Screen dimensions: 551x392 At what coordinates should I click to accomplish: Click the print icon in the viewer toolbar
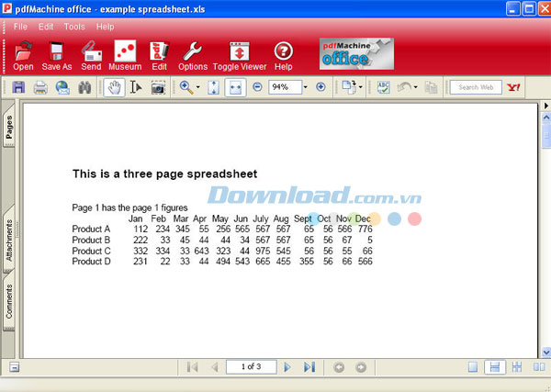(40, 87)
